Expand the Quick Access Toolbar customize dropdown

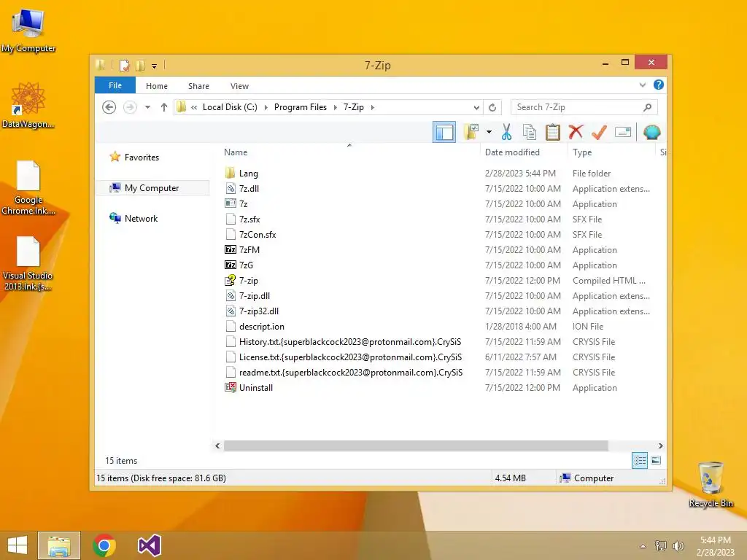pyautogui.click(x=155, y=66)
